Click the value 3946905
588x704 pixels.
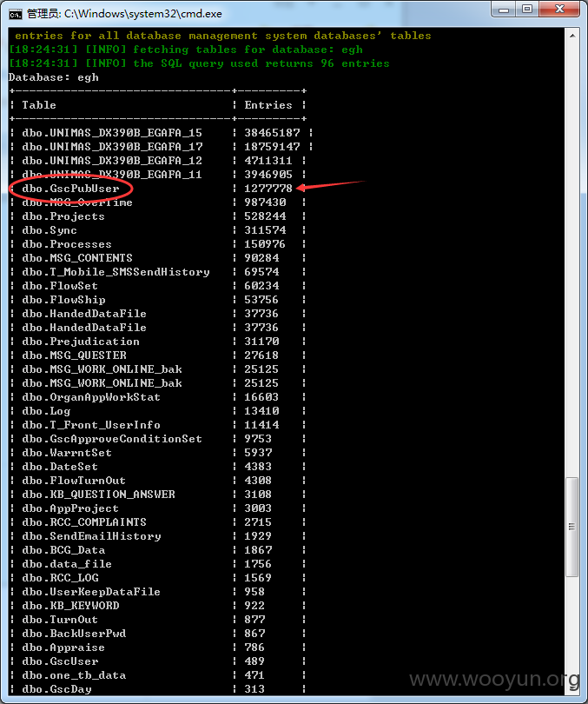[x=268, y=174]
